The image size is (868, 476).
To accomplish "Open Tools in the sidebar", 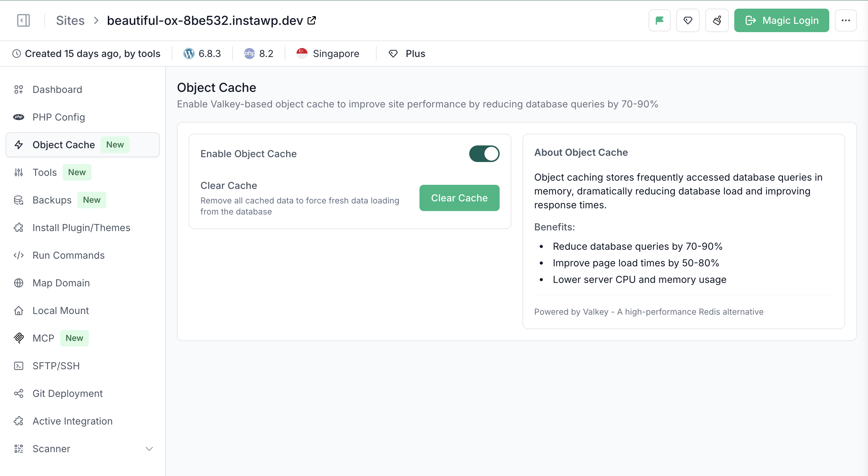I will [45, 172].
